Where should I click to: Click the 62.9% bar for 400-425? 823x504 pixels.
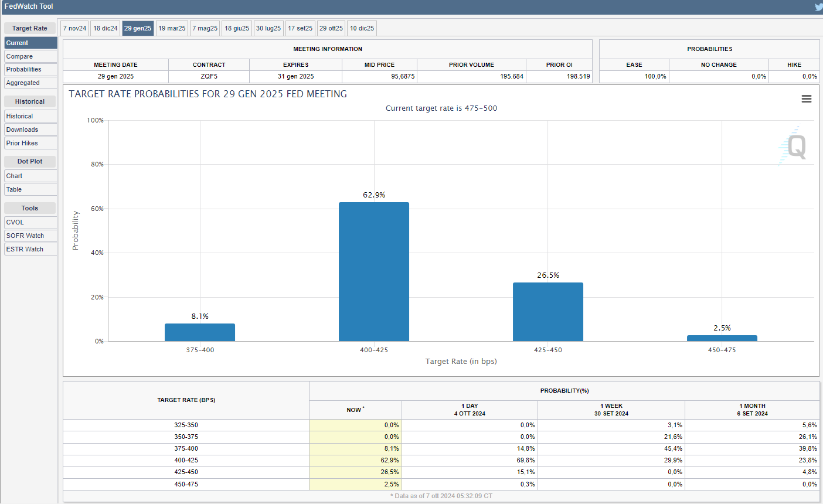(374, 272)
